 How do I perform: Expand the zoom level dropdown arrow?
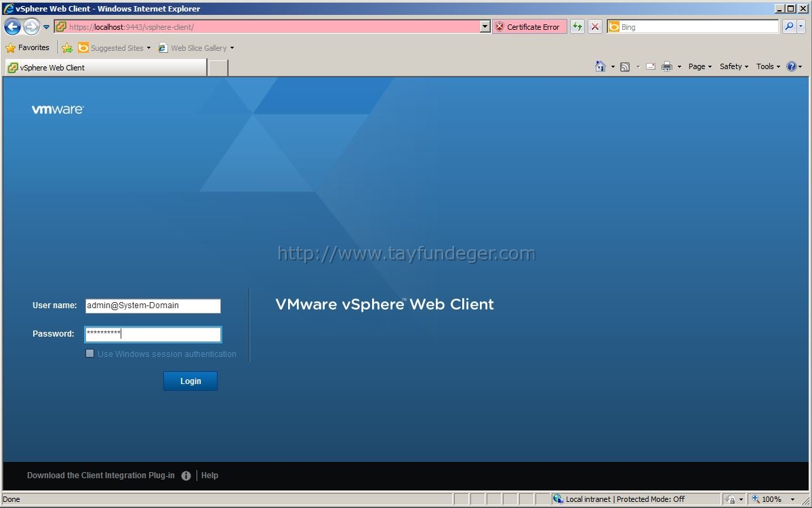pos(792,500)
